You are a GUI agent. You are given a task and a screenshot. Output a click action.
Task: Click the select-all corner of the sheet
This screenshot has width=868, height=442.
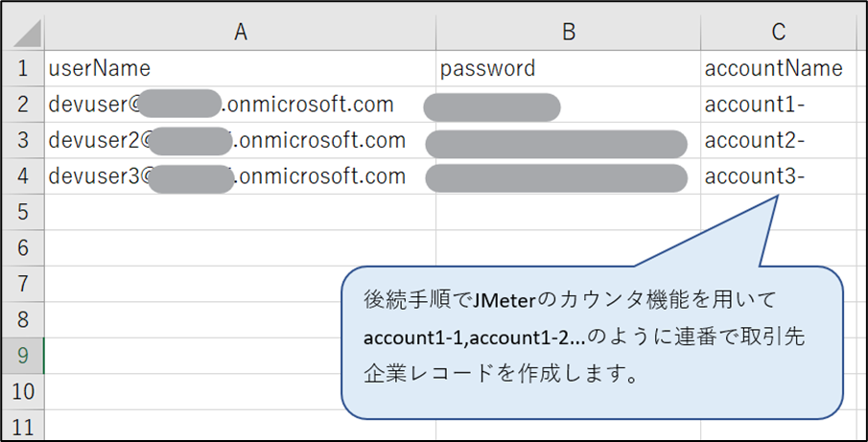[x=22, y=32]
